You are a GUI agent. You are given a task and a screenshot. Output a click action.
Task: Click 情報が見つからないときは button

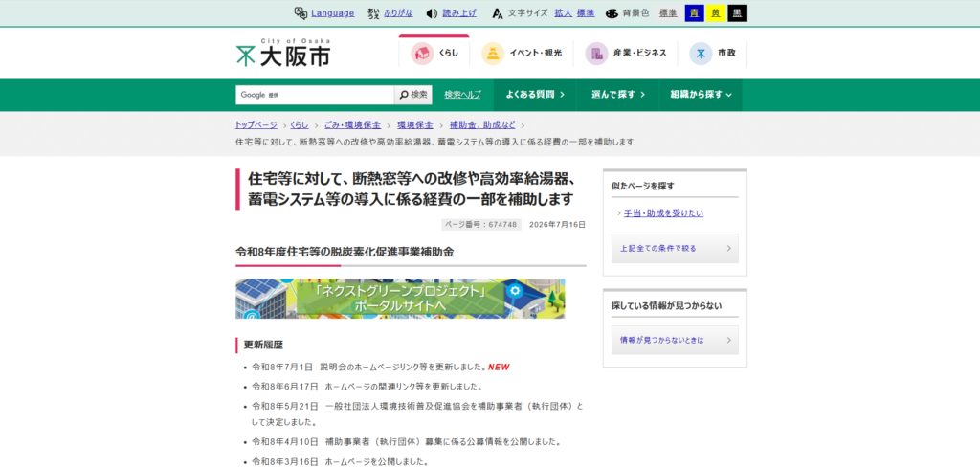pos(675,340)
